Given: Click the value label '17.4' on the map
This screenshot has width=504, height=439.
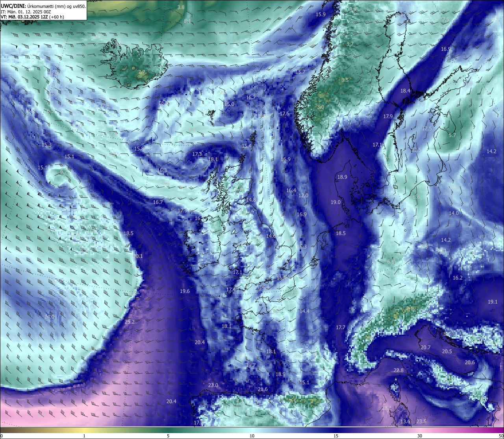Looking at the screenshot, I should 230,290.
